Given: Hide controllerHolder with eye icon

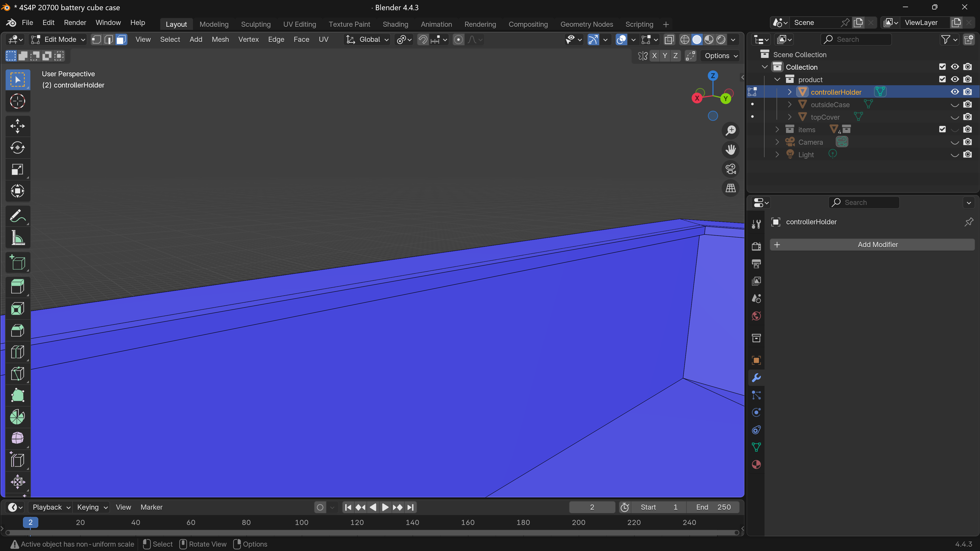Looking at the screenshot, I should 954,92.
